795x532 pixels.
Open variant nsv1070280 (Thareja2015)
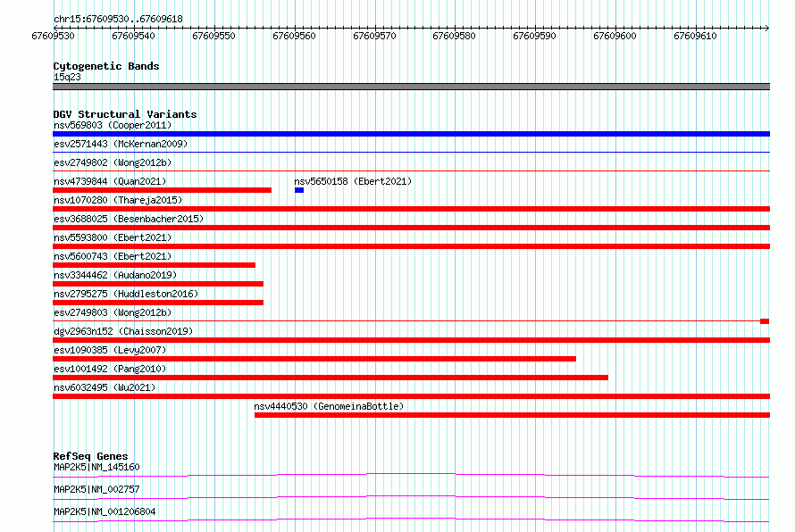click(118, 200)
